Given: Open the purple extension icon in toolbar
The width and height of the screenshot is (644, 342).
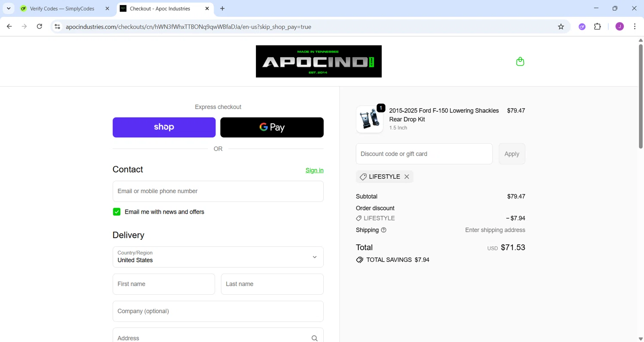Looking at the screenshot, I should (x=582, y=27).
